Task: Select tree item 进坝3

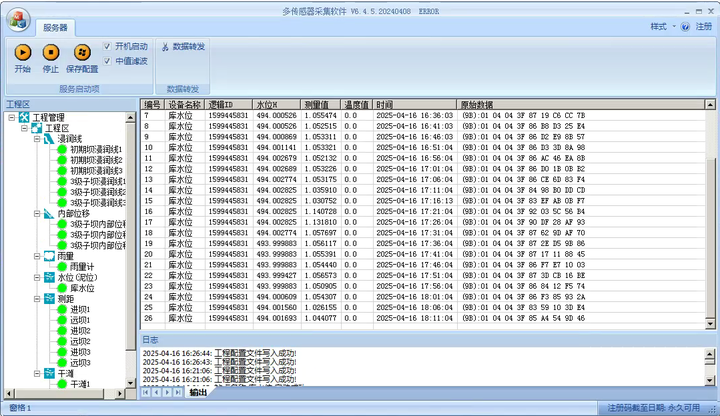Action: [80, 352]
